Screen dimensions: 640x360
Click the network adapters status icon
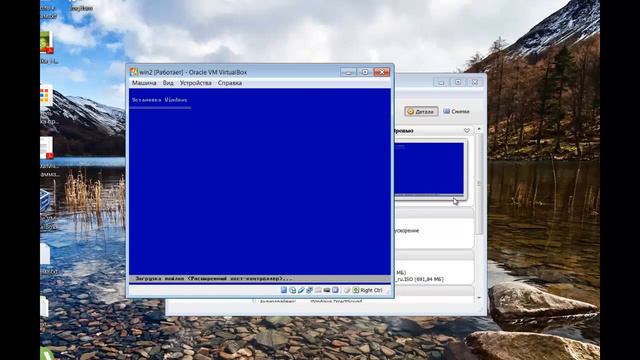point(309,290)
